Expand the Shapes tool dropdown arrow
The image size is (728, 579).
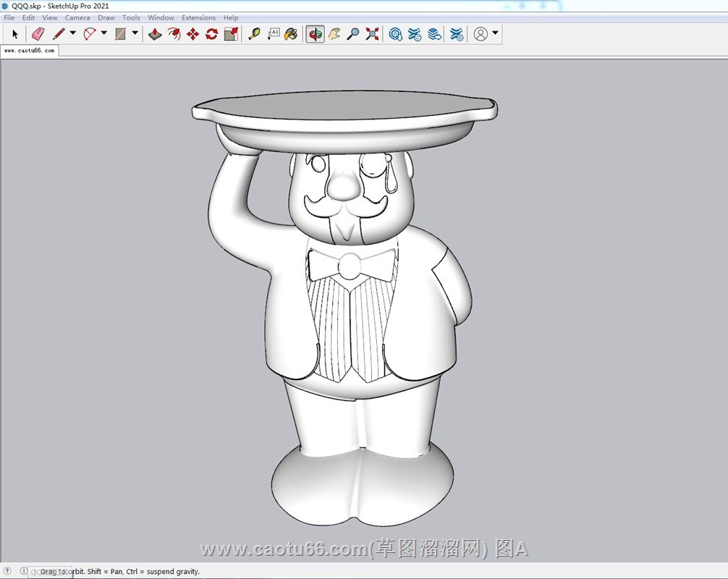coord(135,33)
